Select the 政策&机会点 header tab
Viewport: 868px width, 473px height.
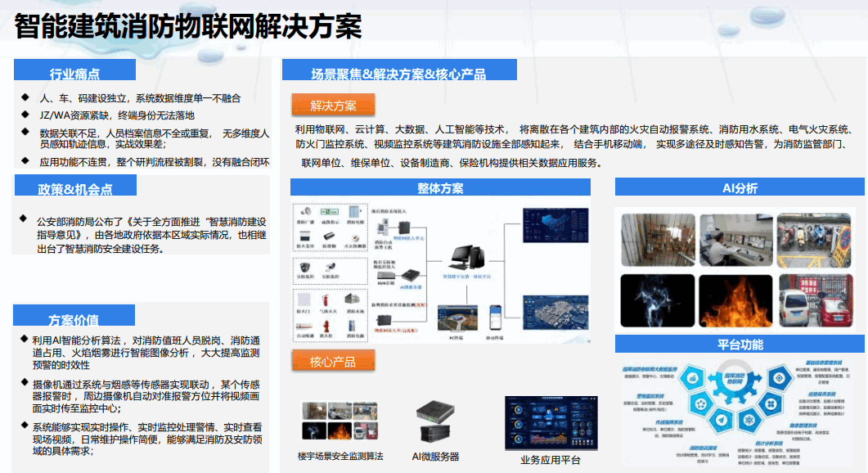75,188
